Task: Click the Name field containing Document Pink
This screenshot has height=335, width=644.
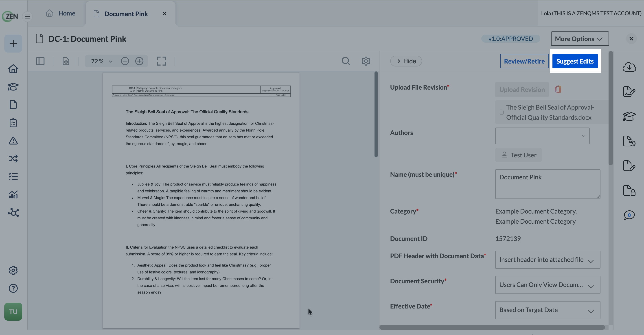Action: (548, 184)
